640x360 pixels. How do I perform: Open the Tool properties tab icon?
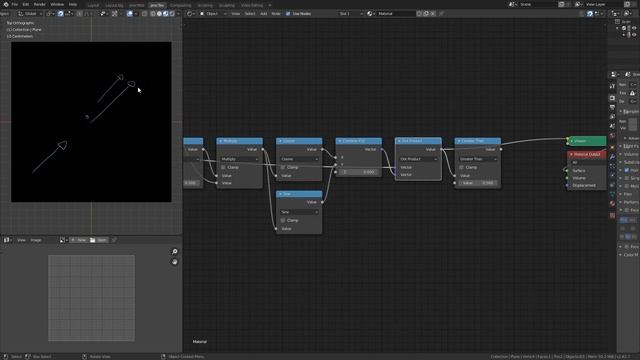tap(612, 86)
